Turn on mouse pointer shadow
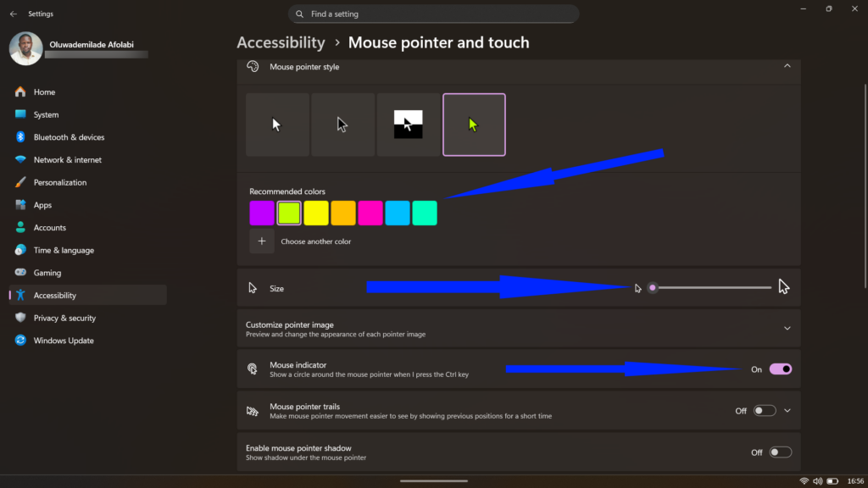 [x=781, y=452]
